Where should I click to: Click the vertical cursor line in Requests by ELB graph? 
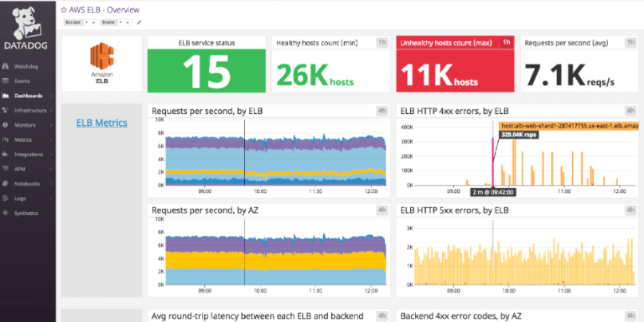click(x=244, y=152)
